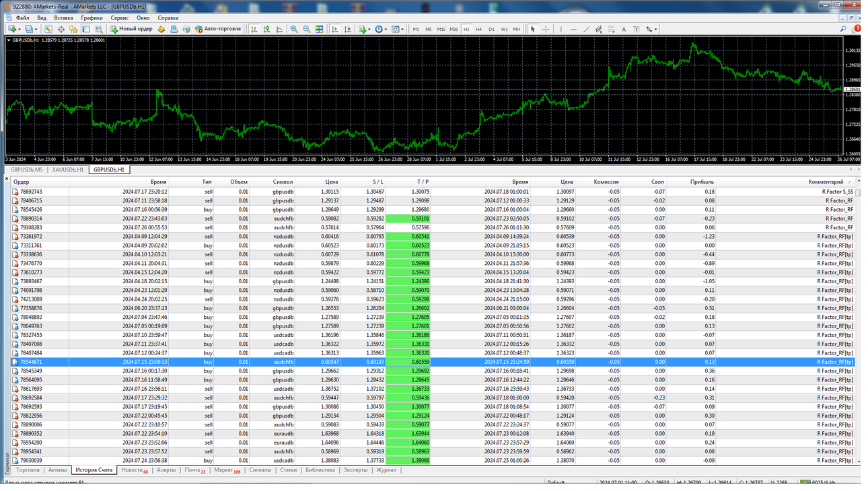
Task: Open the Вид menu
Action: (x=42, y=18)
